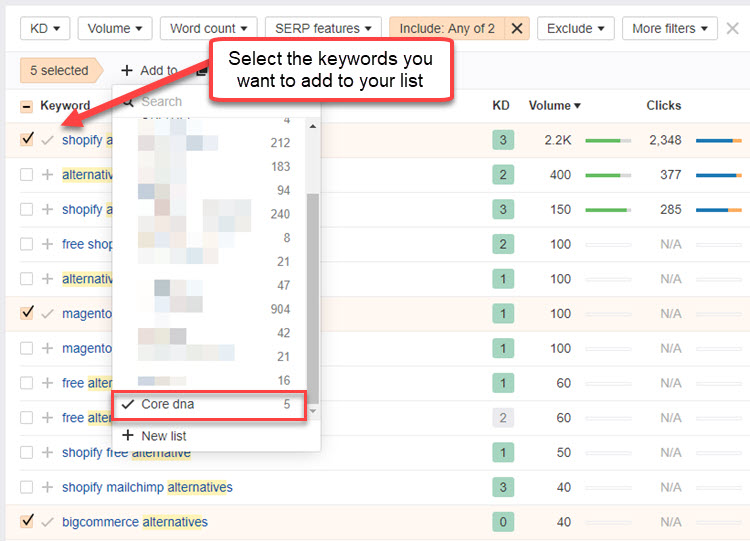Click the checkmark icon beside bigcommerce alternatives
Screen dimensions: 750x541
pos(47,522)
